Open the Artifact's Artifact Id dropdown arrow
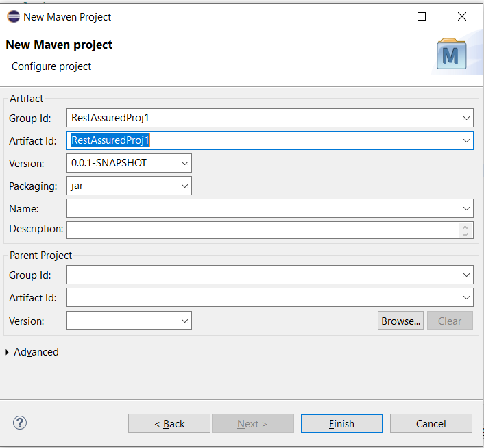This screenshot has width=484, height=448. (x=466, y=140)
